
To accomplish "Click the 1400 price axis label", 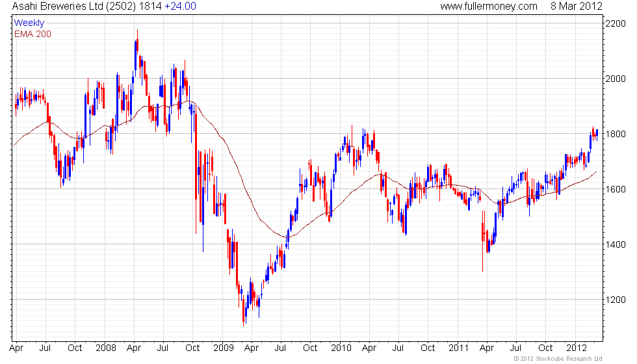I will (x=615, y=244).
